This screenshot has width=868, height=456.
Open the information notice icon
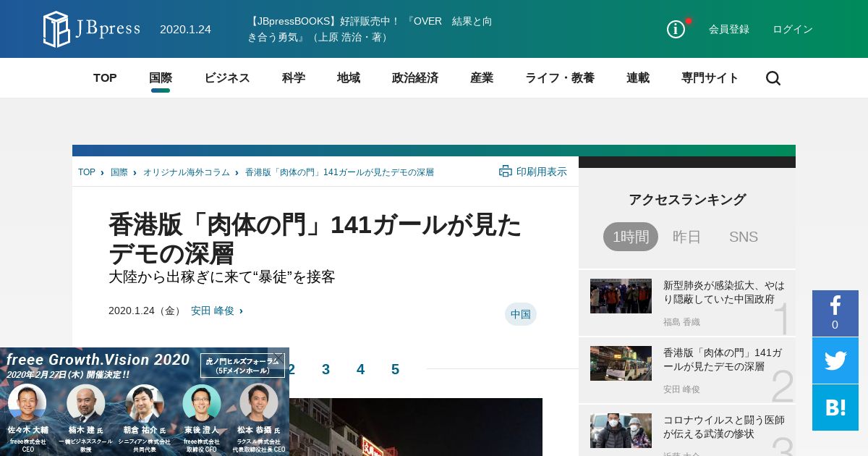click(x=676, y=29)
